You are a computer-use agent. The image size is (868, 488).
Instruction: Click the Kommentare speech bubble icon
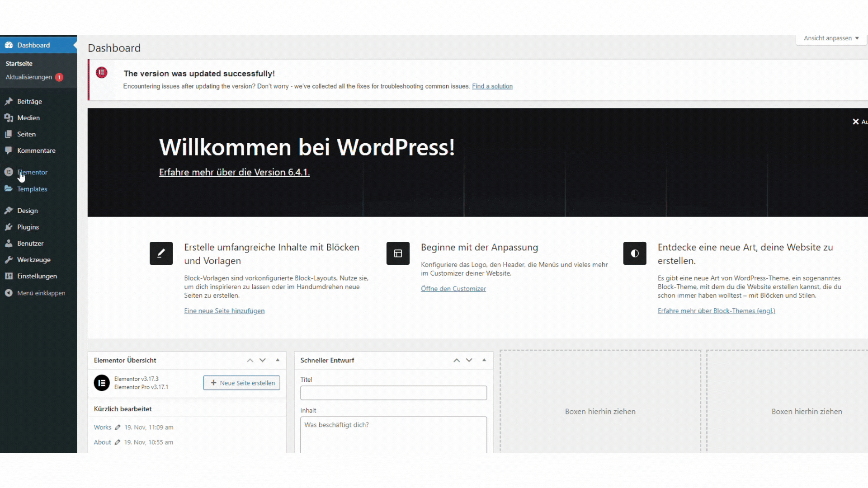point(9,150)
